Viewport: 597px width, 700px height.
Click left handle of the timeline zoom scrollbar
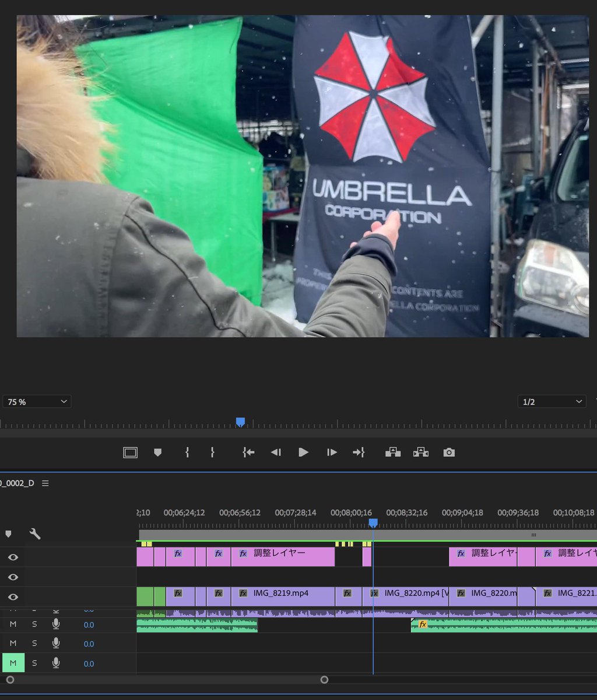click(10, 680)
